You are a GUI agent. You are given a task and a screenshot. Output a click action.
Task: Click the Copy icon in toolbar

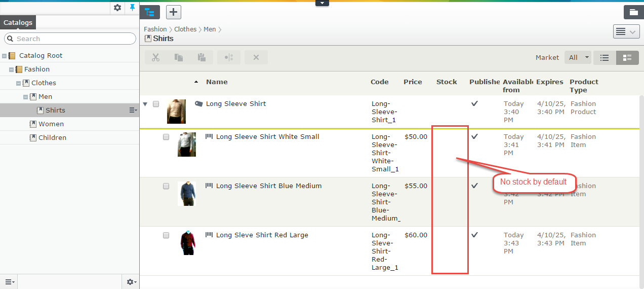tap(179, 57)
